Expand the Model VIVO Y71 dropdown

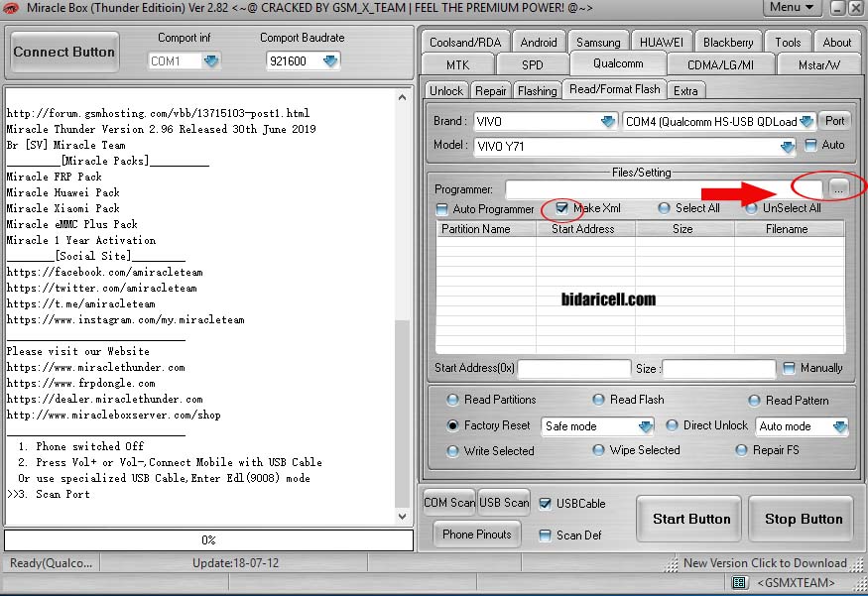click(x=788, y=147)
